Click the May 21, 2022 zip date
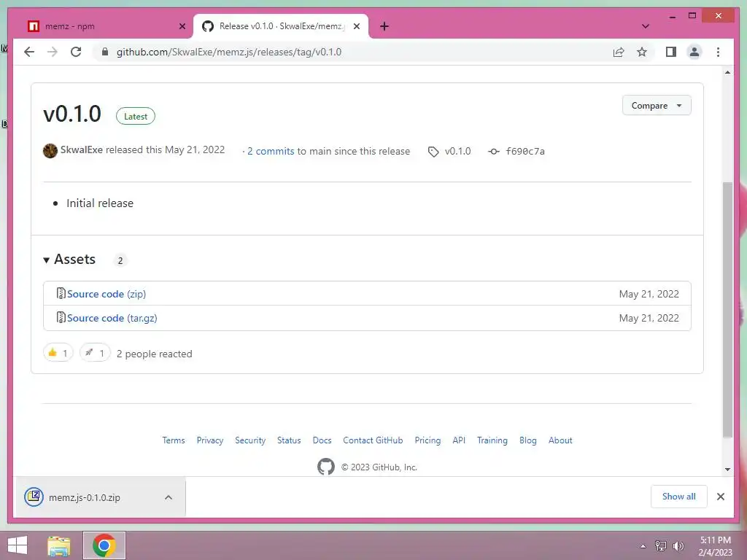Image resolution: width=747 pixels, height=560 pixels. (649, 294)
